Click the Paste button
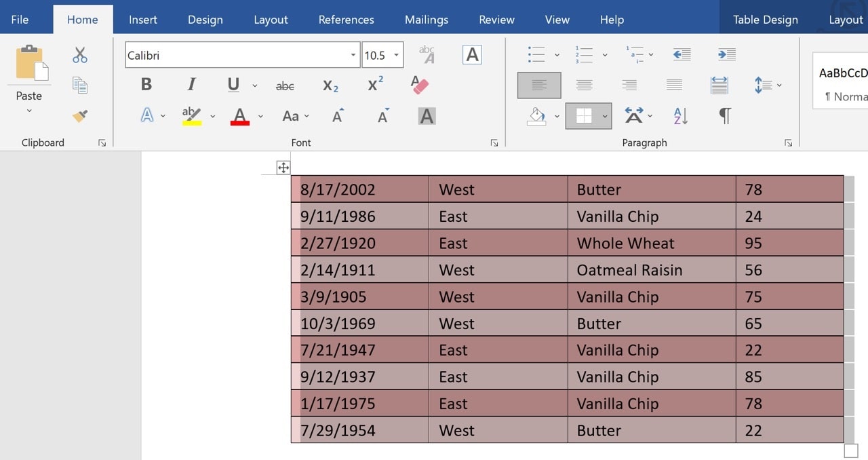The image size is (868, 460). coord(27,77)
